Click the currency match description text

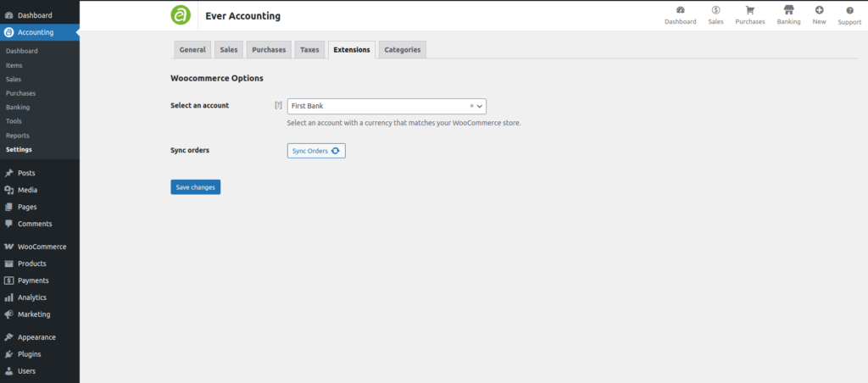[x=404, y=123]
